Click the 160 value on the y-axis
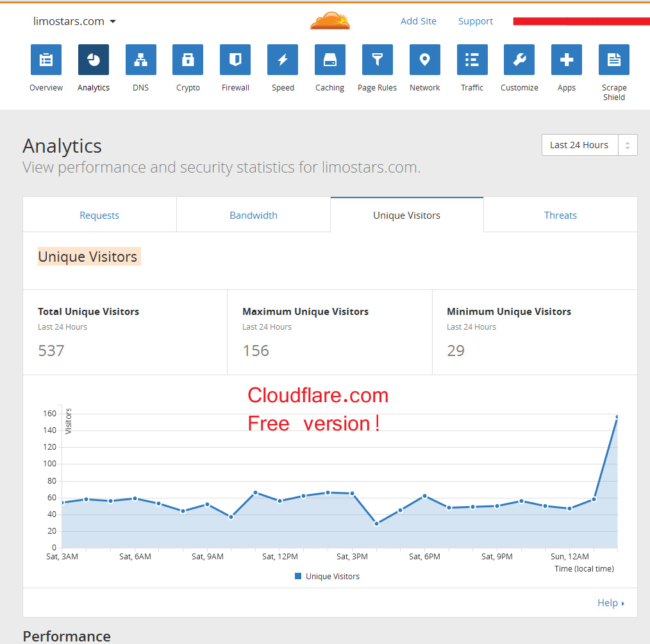This screenshot has width=650, height=644. (50, 414)
